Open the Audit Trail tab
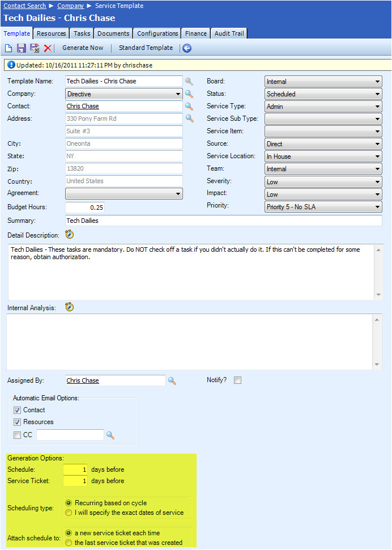This screenshot has width=392, height=550. point(229,33)
